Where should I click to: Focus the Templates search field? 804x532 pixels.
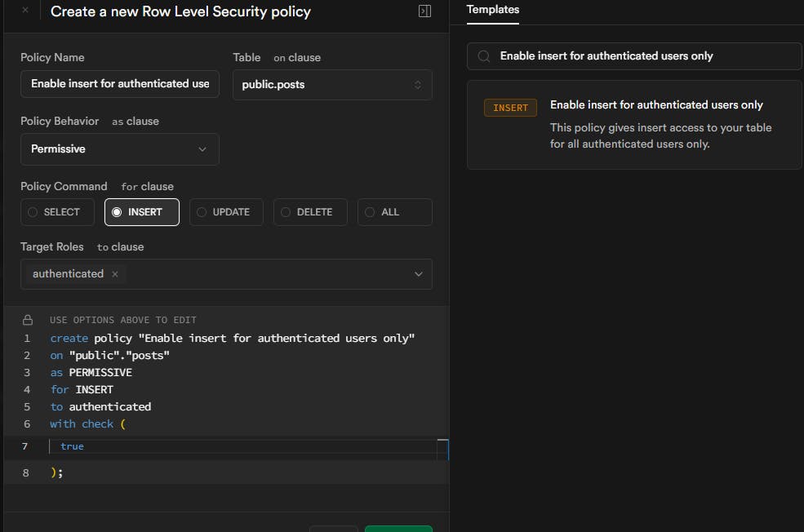pyautogui.click(x=634, y=55)
